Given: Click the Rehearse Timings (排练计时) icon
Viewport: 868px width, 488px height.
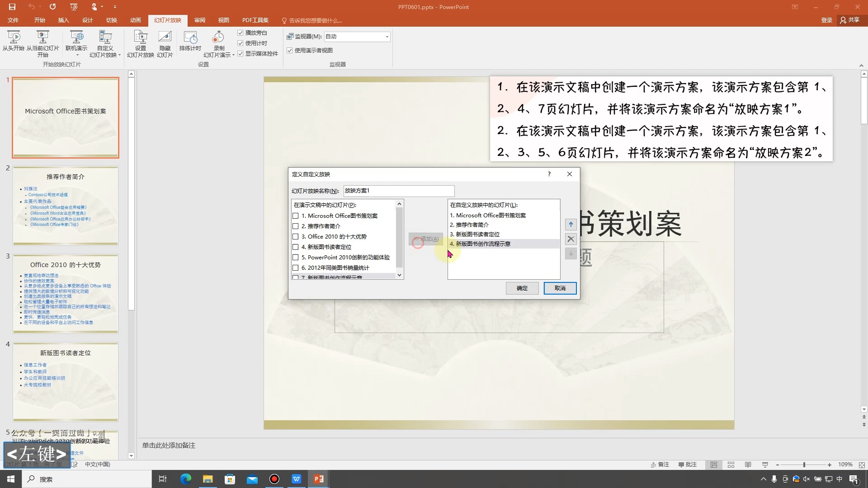Looking at the screenshot, I should (x=190, y=38).
